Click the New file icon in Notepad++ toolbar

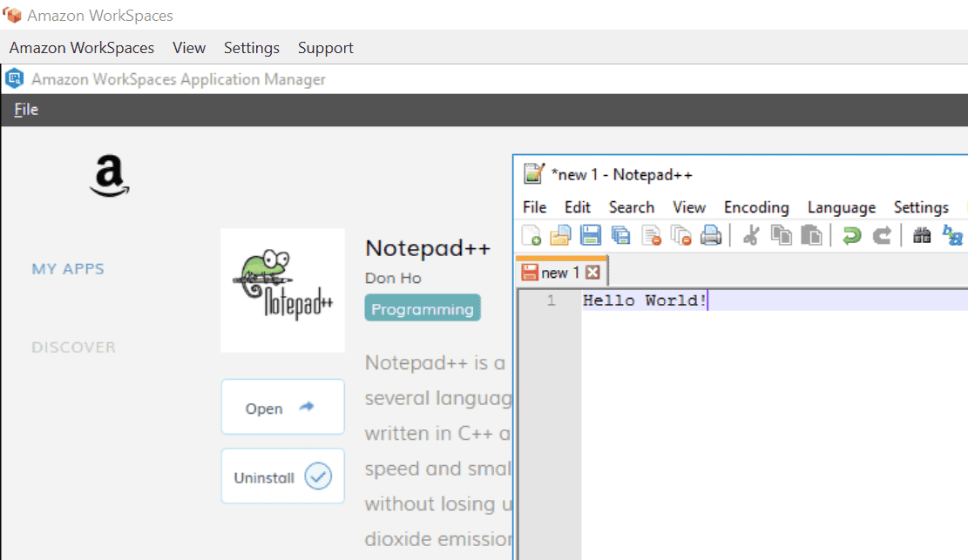(x=531, y=235)
